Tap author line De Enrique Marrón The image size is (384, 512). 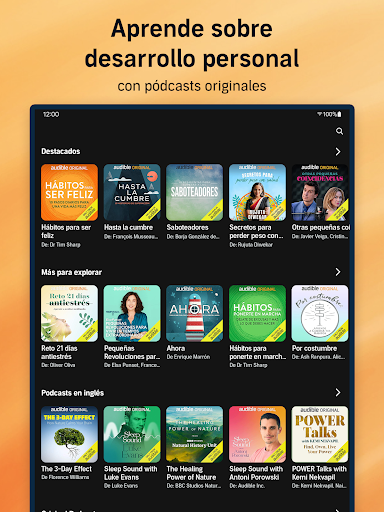click(188, 357)
